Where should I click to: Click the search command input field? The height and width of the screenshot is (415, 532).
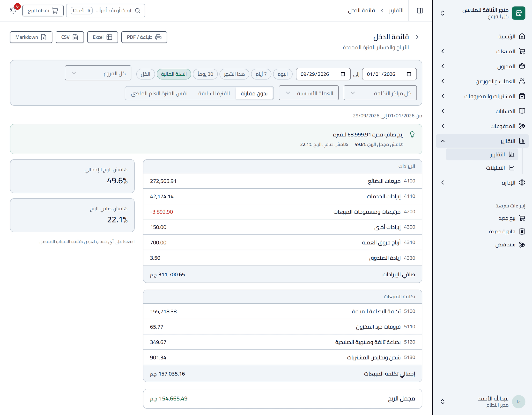pos(105,10)
